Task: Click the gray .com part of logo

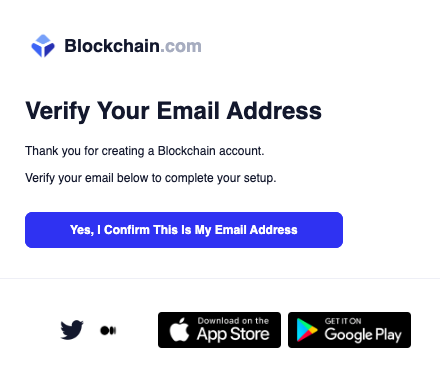Action: [180, 46]
